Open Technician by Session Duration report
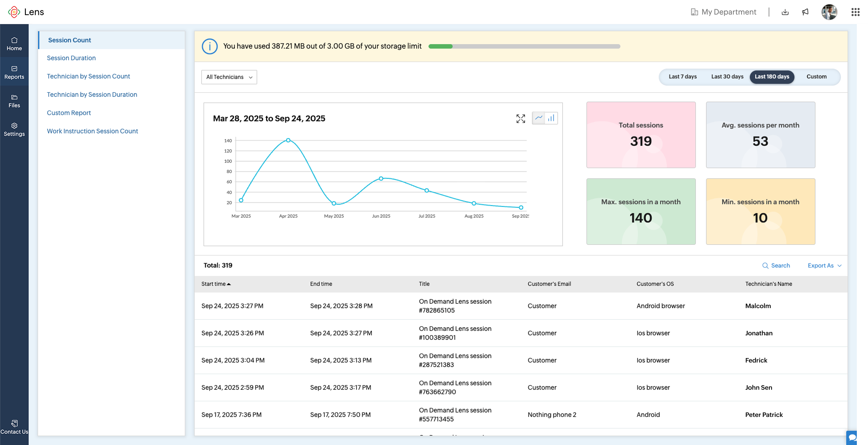 point(92,95)
